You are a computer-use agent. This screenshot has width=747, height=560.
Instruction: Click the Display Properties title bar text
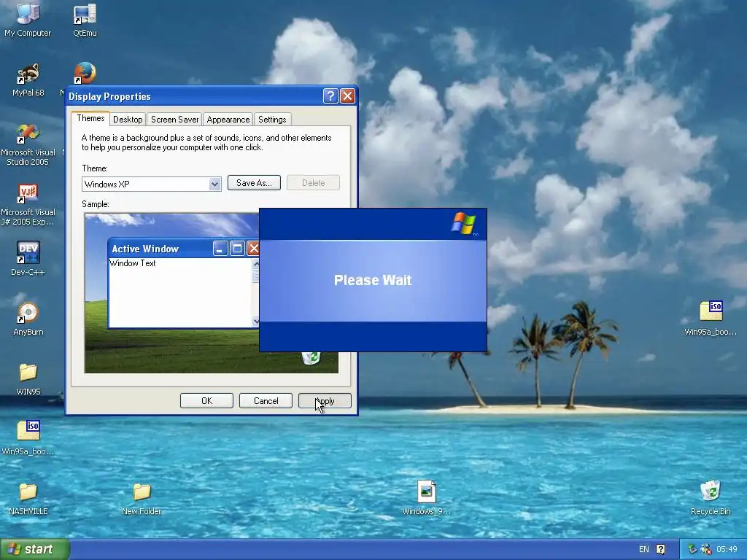(109, 96)
